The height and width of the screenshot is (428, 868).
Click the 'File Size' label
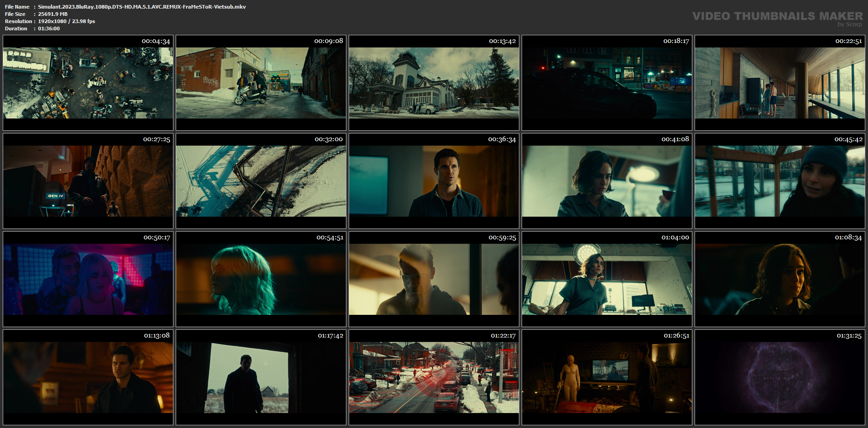click(x=15, y=14)
